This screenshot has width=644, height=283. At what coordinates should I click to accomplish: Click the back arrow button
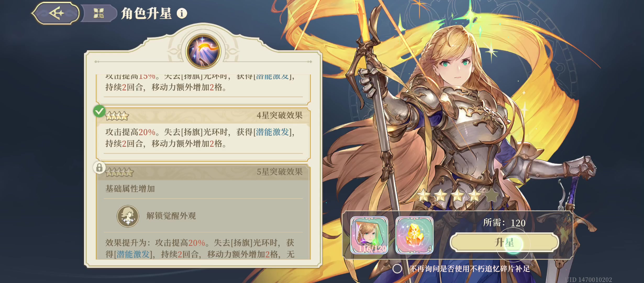pos(56,13)
